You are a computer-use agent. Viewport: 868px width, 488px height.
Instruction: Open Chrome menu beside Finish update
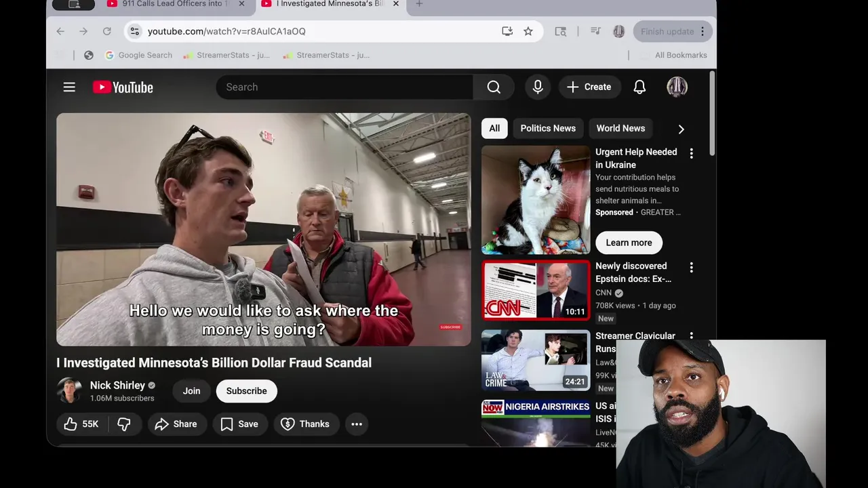pos(703,31)
